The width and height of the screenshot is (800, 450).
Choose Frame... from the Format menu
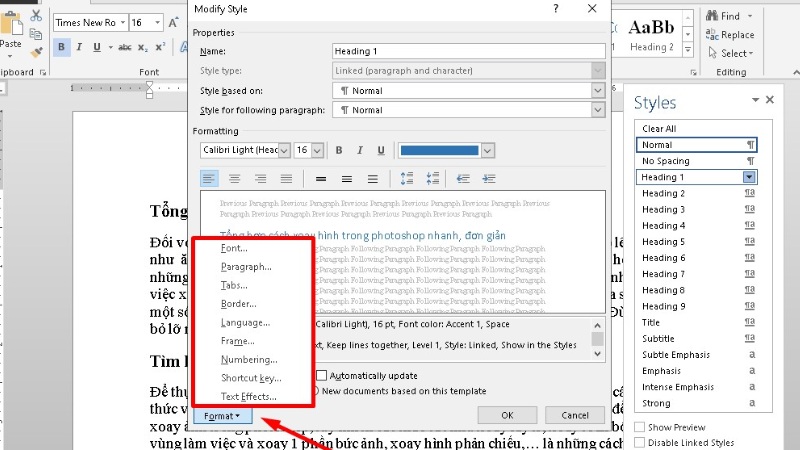pos(238,341)
